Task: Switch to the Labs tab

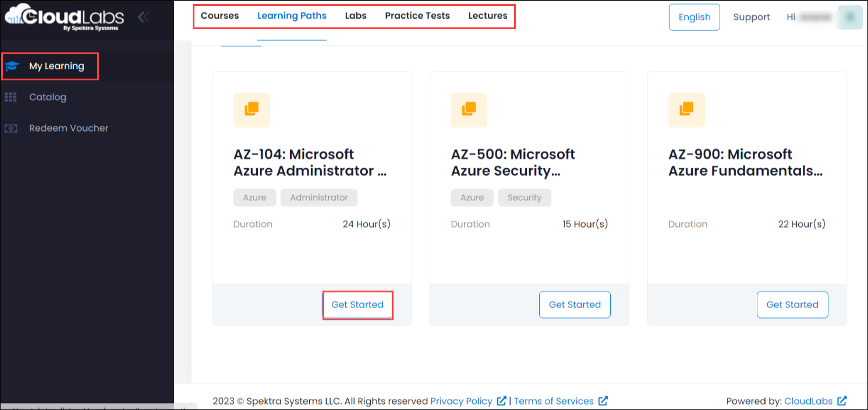Action: click(356, 16)
